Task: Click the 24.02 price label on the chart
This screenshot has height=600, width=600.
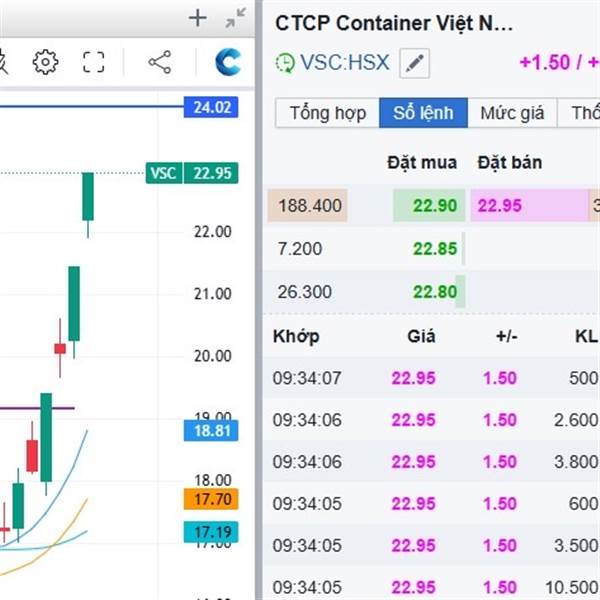Action: point(211,107)
